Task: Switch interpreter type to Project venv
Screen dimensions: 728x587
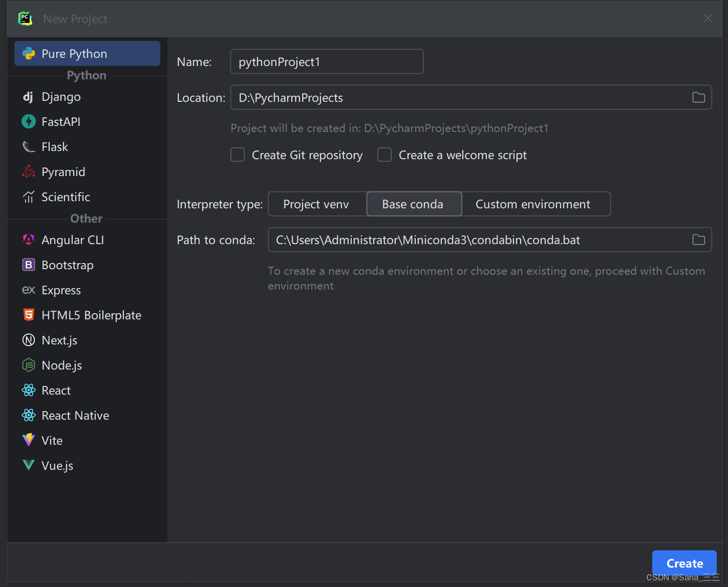Action: click(316, 204)
